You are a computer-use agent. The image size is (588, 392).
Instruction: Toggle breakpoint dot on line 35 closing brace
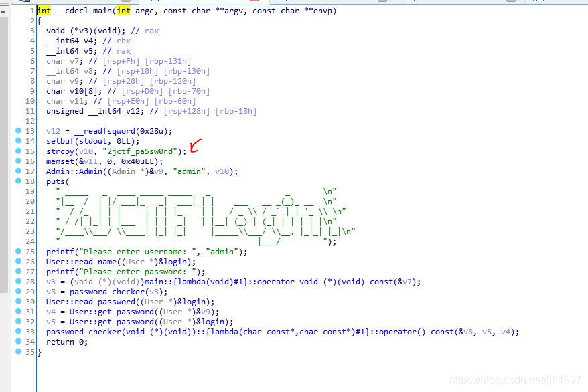pyautogui.click(x=18, y=352)
